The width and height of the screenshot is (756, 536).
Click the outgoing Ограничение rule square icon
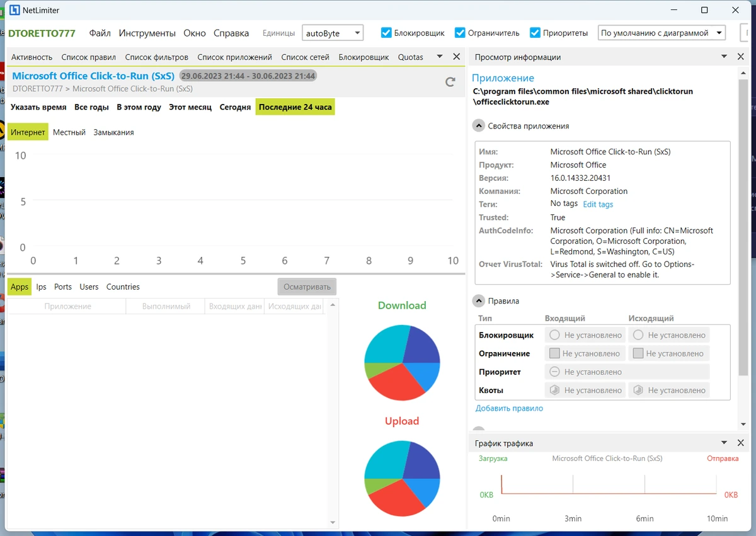tap(638, 353)
